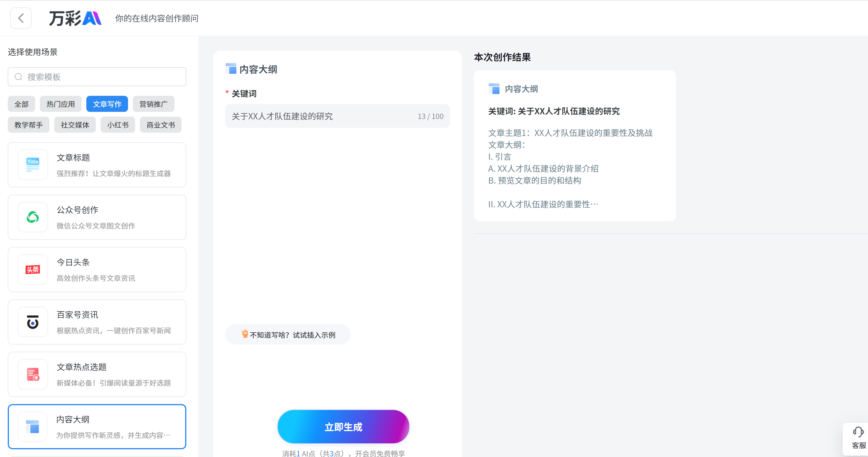Click the 13 / 100 character counter
The height and width of the screenshot is (457, 868).
[431, 116]
